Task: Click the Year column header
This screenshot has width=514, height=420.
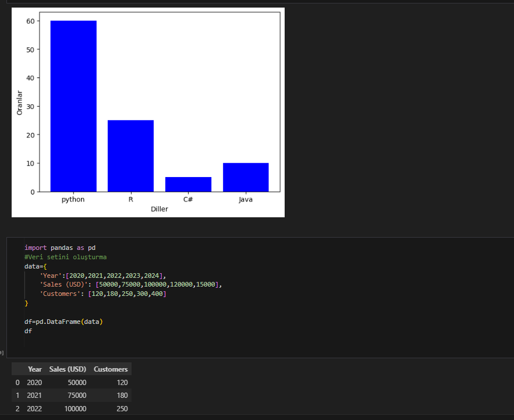Action: coord(35,369)
